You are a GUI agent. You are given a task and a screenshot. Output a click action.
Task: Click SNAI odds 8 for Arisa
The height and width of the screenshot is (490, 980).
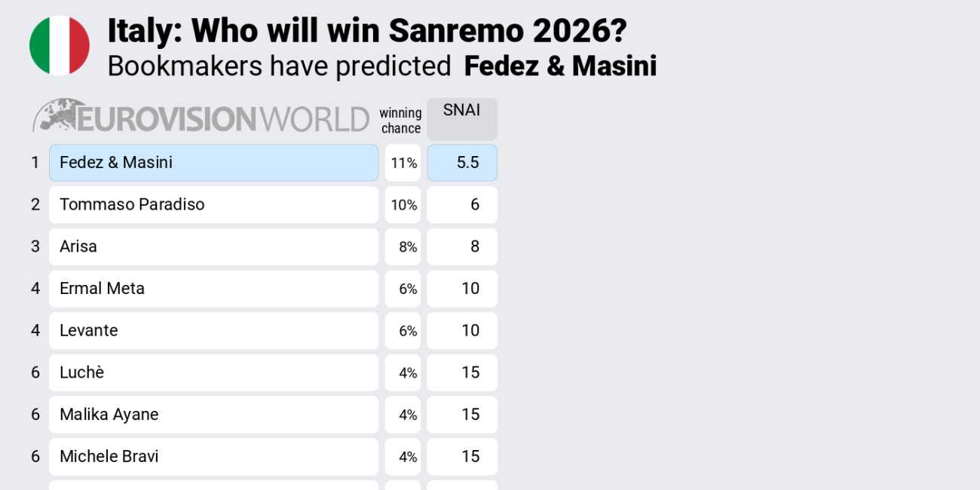(462, 247)
